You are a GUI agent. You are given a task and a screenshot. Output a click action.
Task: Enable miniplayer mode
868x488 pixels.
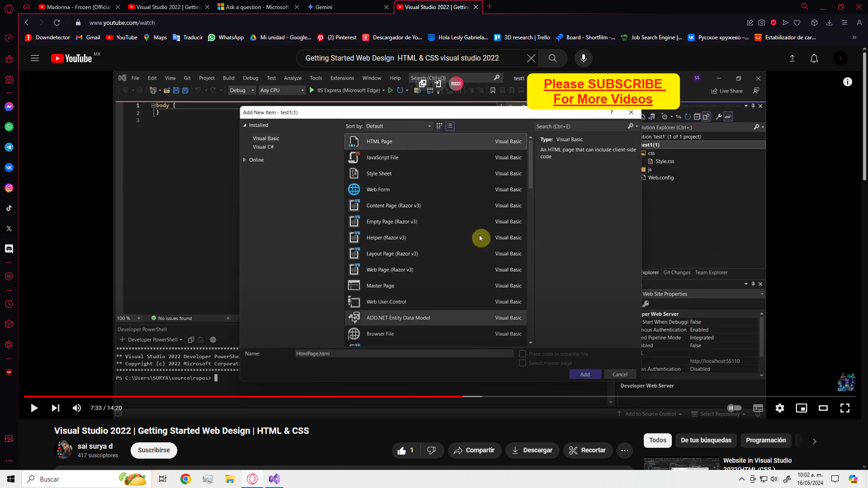[x=802, y=408]
